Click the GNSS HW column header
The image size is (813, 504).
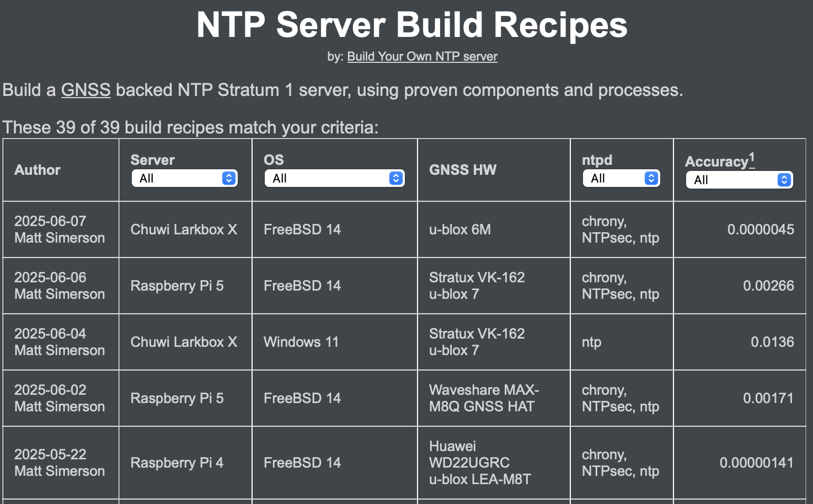[463, 170]
